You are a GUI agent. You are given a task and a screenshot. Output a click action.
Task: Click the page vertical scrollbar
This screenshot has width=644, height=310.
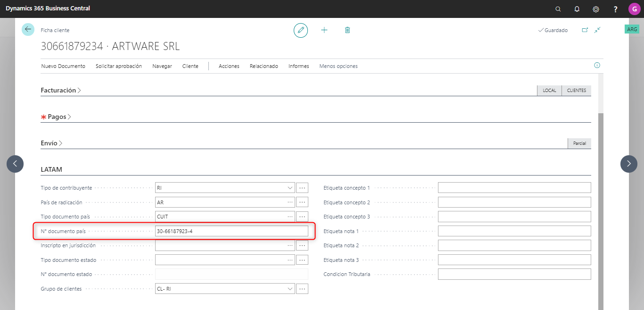point(601,211)
